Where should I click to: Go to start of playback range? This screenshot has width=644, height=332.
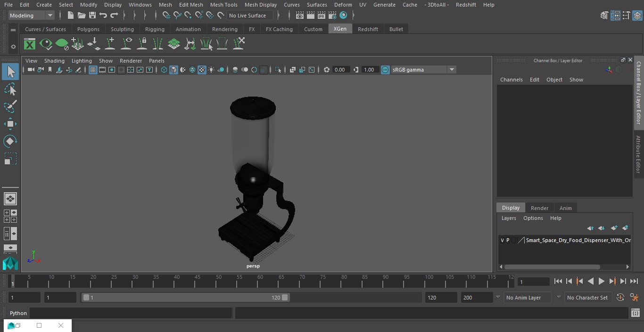(558, 281)
